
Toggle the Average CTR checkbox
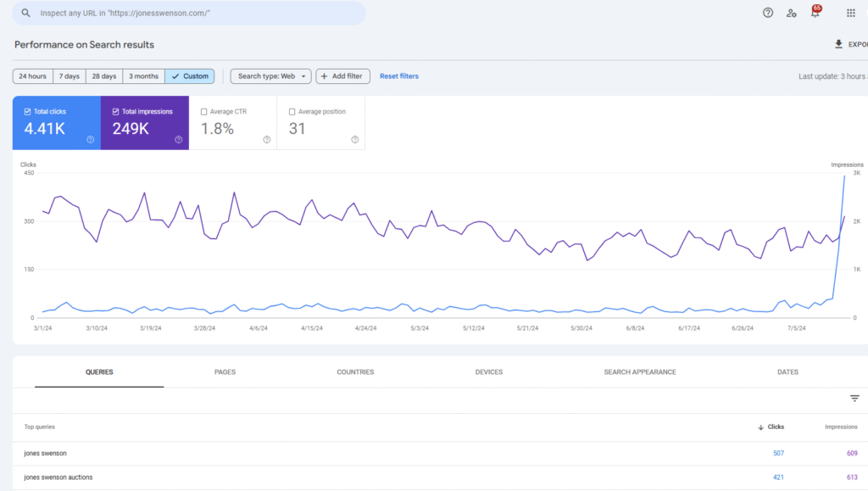click(204, 111)
